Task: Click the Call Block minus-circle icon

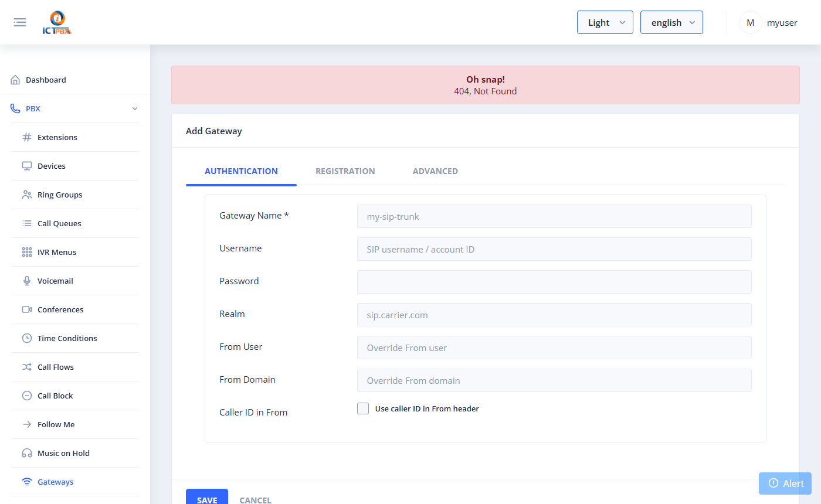Action: [x=27, y=396]
